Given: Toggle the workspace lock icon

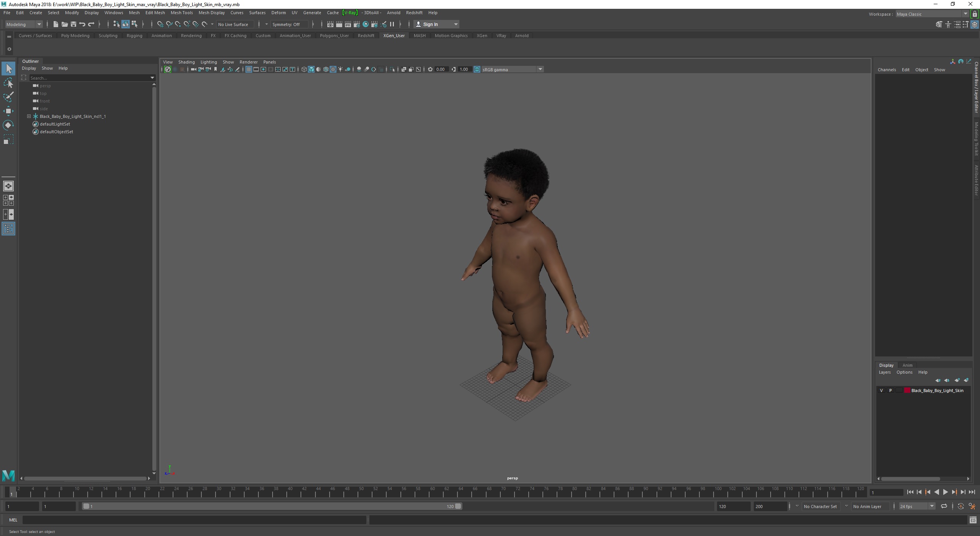Looking at the screenshot, I should tap(975, 14).
